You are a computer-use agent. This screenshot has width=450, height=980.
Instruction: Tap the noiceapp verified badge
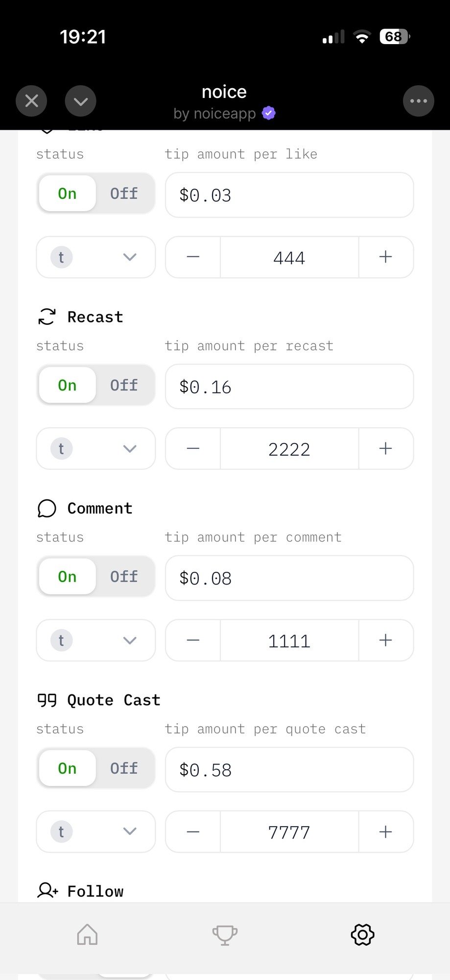269,113
